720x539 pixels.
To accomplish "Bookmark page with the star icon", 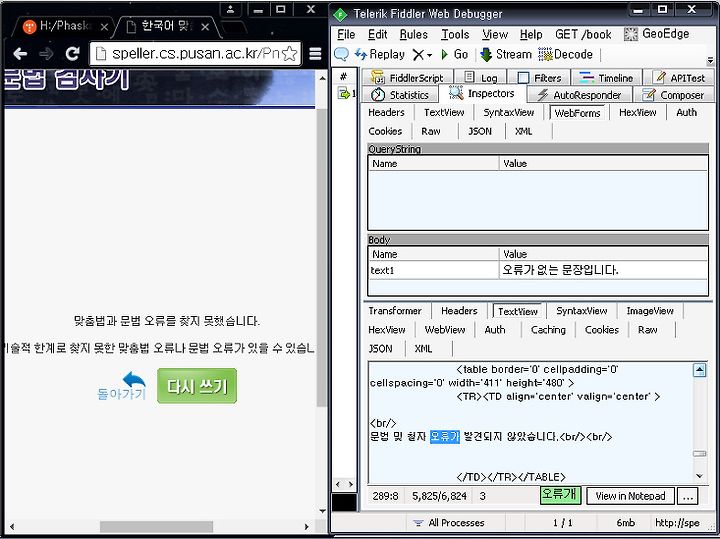I will (289, 54).
